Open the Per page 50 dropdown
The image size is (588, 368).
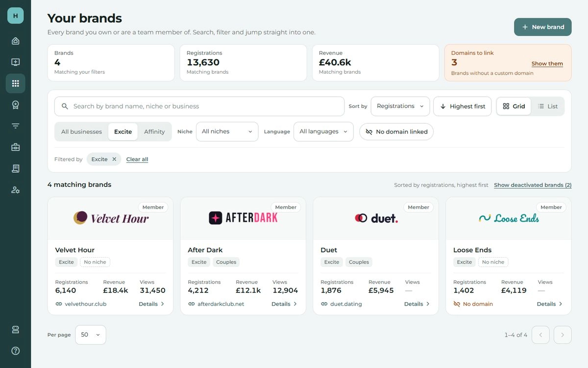click(91, 335)
